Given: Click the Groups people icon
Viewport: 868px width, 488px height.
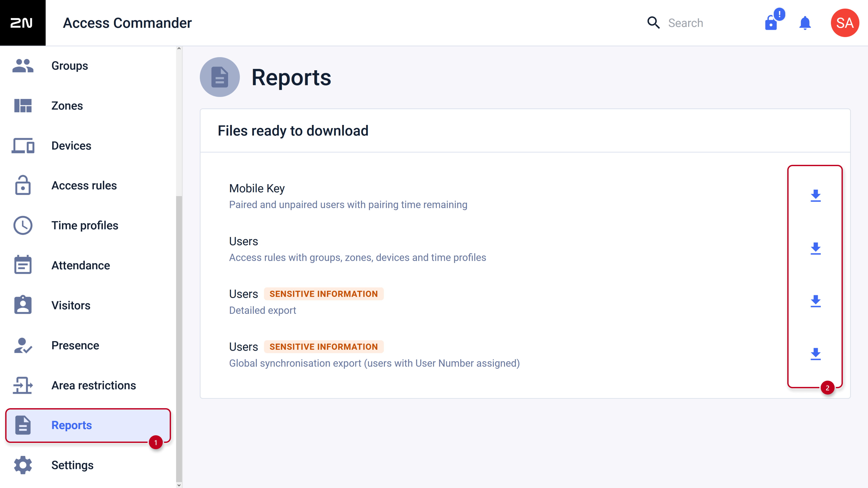Looking at the screenshot, I should coord(23,66).
